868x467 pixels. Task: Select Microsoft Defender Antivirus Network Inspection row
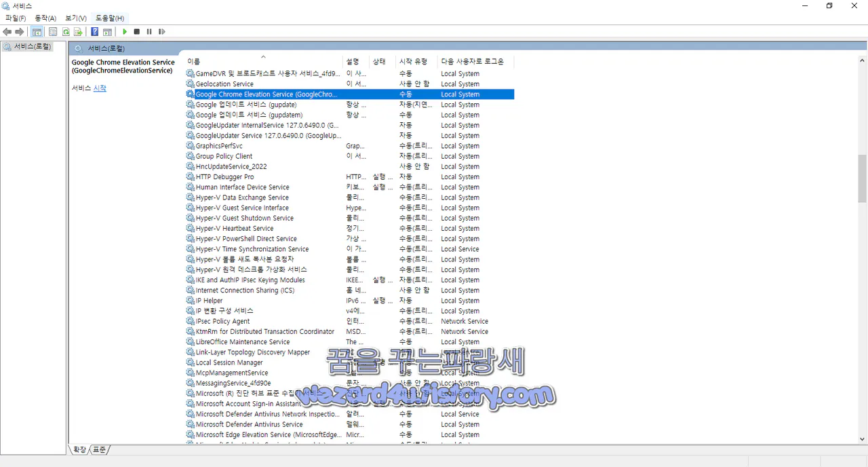click(349, 414)
